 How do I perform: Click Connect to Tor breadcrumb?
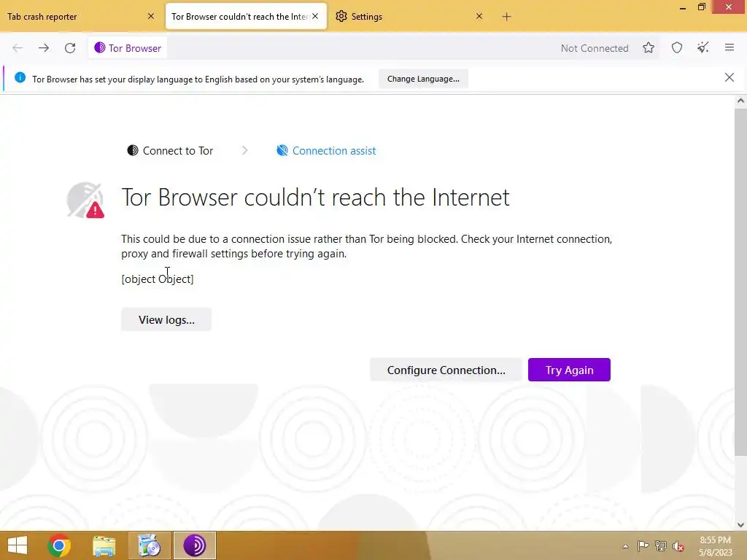[170, 151]
